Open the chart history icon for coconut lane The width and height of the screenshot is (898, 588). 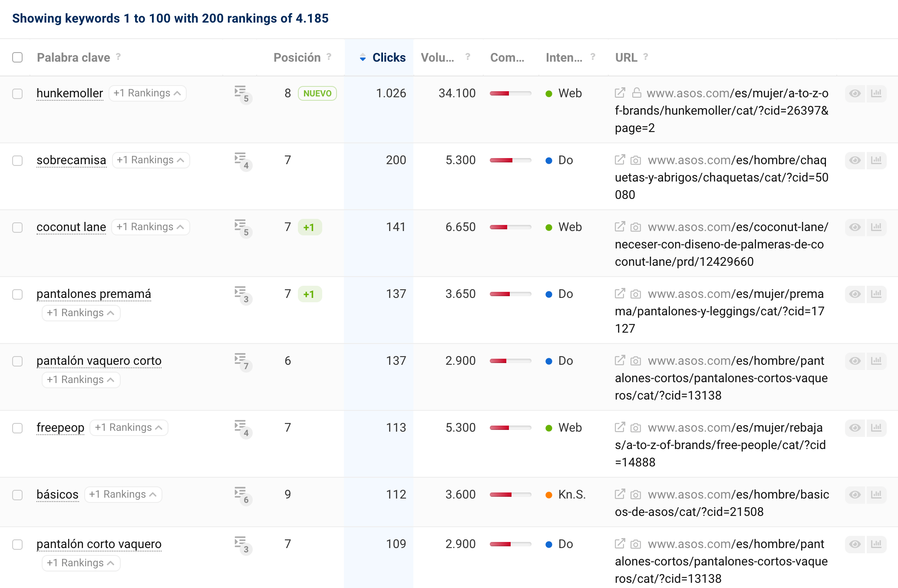(876, 227)
